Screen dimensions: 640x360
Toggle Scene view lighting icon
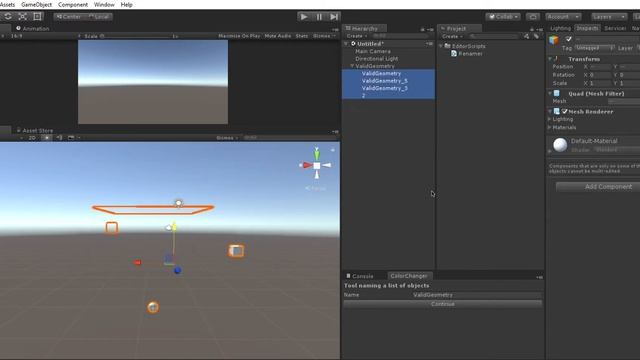pyautogui.click(x=47, y=138)
